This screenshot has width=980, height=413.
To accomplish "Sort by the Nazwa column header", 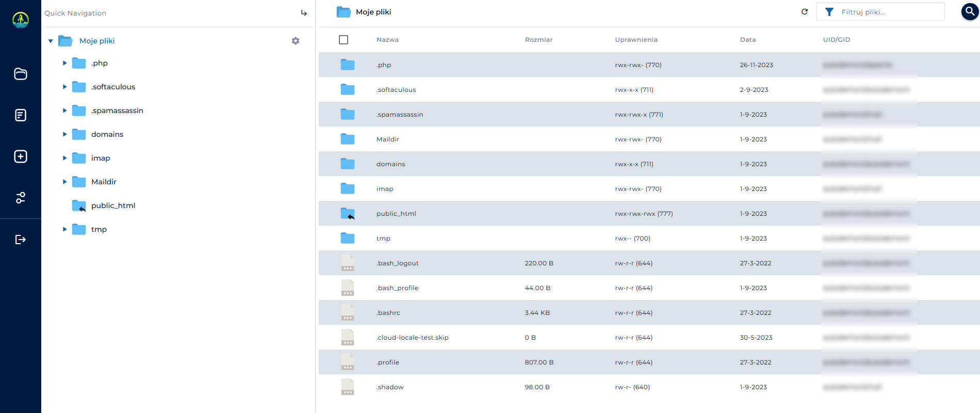I will pos(387,40).
